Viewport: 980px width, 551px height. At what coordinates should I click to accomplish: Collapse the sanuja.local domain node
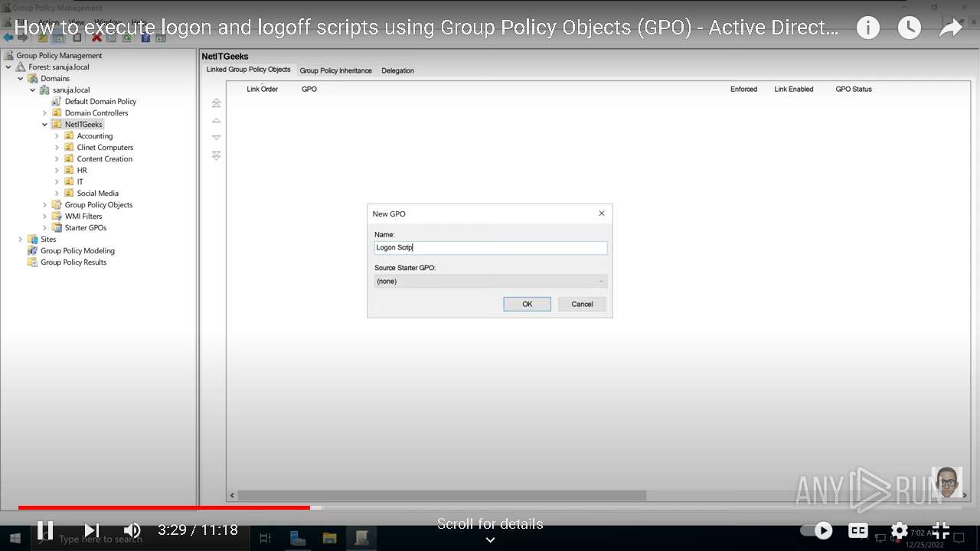(x=33, y=90)
